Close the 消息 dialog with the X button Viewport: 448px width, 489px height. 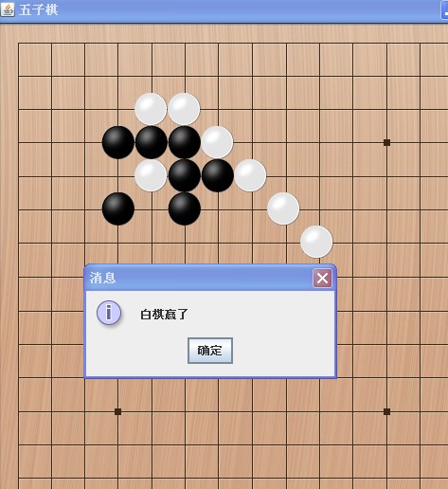tap(322, 279)
